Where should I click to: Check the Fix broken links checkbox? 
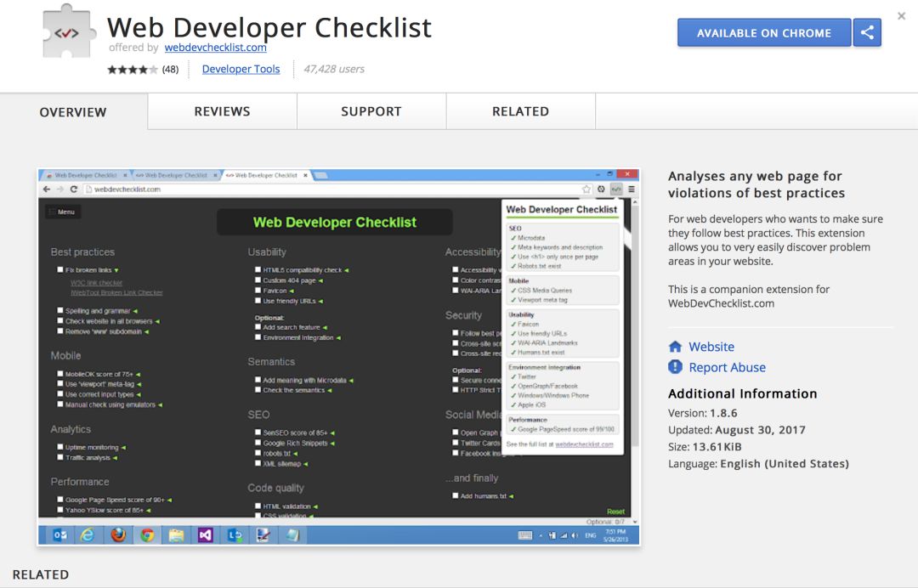(x=59, y=269)
